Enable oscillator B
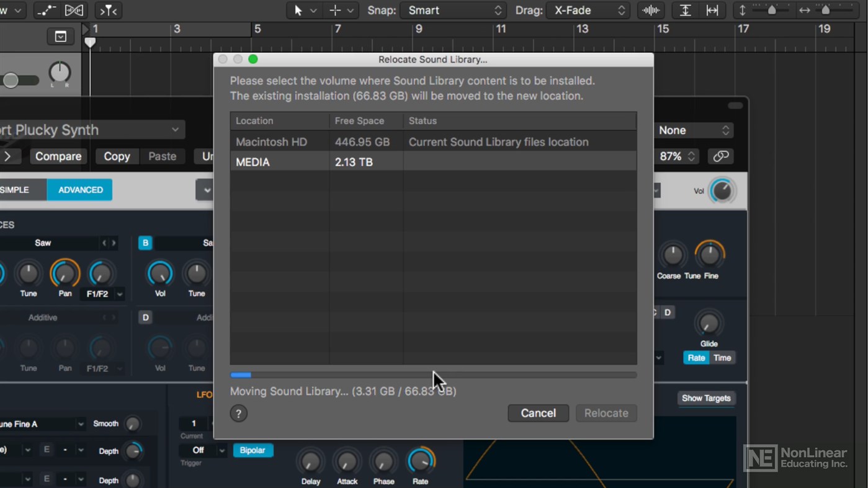The height and width of the screenshot is (488, 868). [x=145, y=242]
